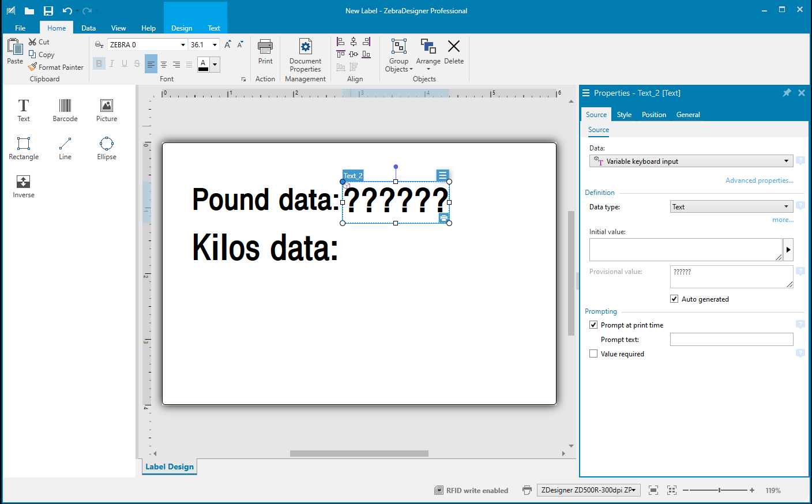Open Advanced properties link

click(759, 180)
